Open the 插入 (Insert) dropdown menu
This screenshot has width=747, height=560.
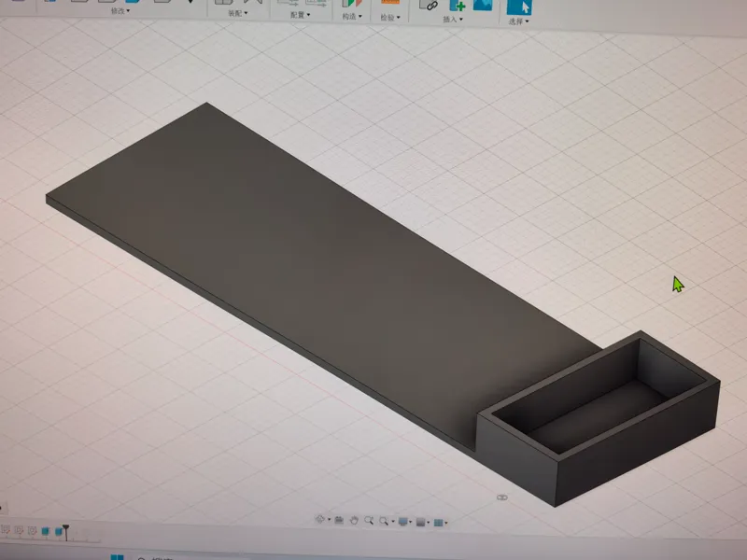pyautogui.click(x=453, y=19)
